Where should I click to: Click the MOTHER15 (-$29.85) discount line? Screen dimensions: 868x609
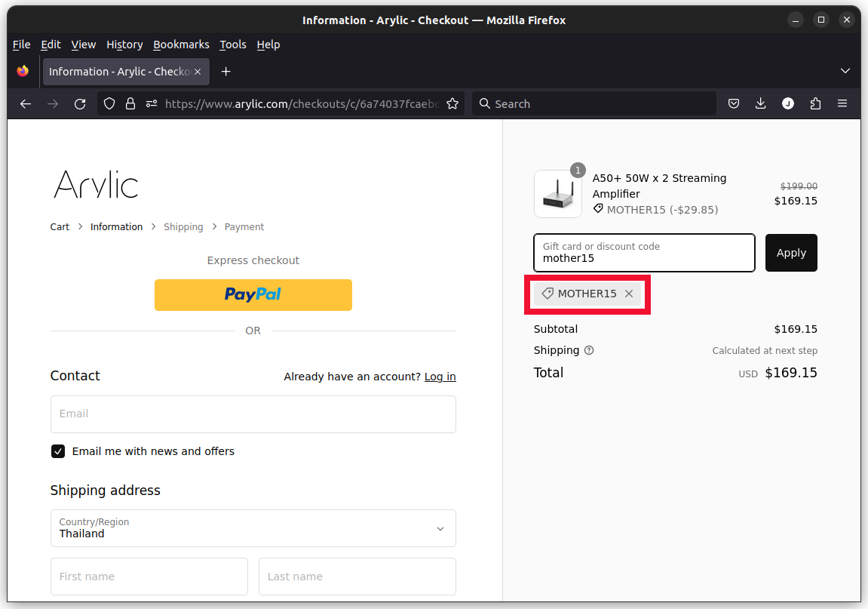pyautogui.click(x=655, y=210)
